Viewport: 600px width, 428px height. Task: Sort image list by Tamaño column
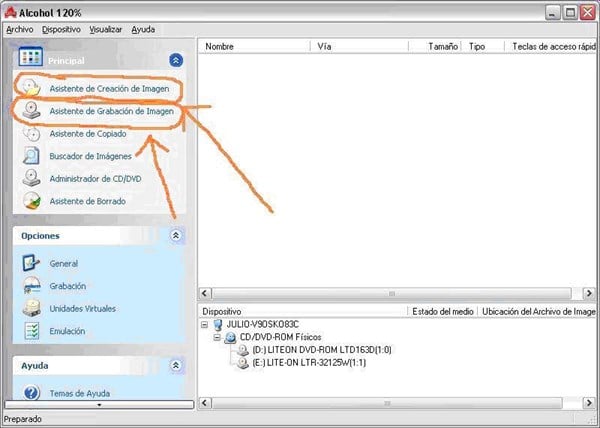coord(435,46)
